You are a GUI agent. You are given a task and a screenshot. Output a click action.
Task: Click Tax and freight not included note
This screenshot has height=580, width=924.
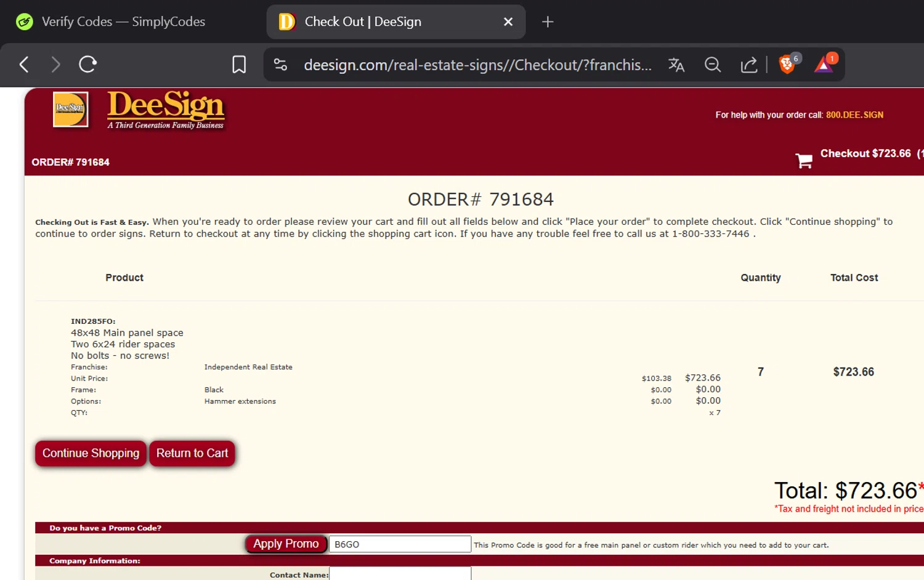coord(849,509)
